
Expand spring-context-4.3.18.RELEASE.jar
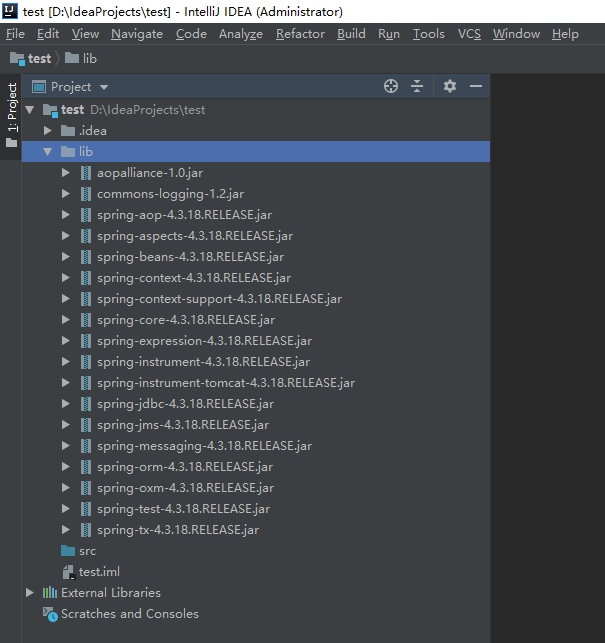pyautogui.click(x=66, y=278)
